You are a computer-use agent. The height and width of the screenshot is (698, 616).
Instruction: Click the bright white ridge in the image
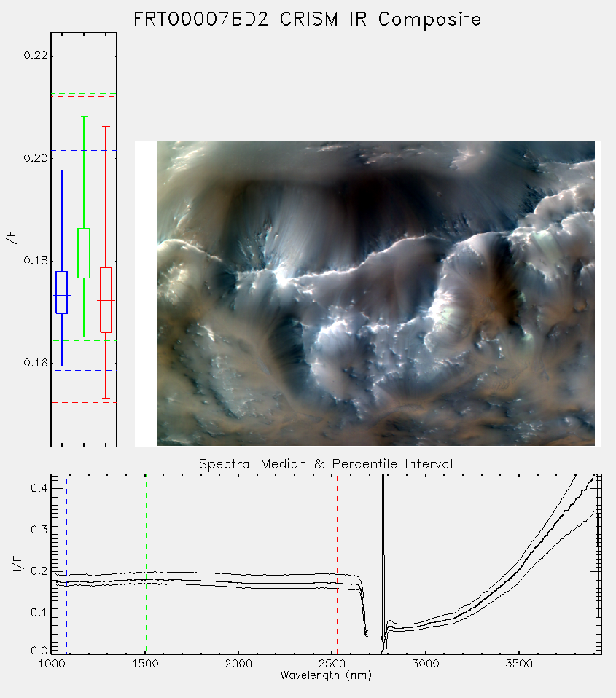(x=281, y=277)
